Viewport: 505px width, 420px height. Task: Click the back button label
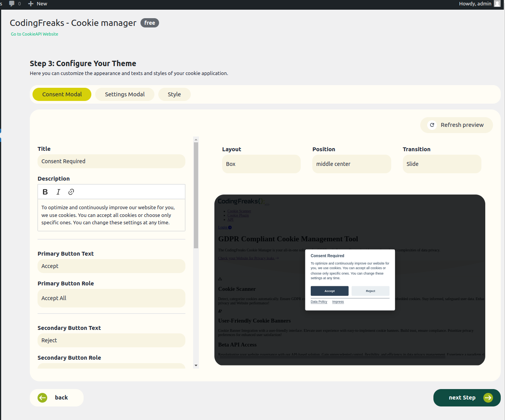[61, 398]
